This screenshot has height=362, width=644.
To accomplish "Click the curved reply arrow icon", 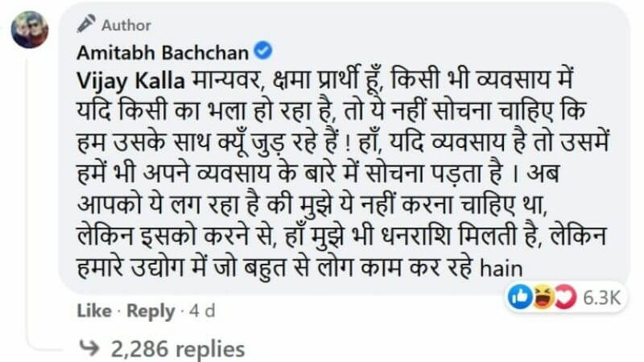I will [86, 348].
